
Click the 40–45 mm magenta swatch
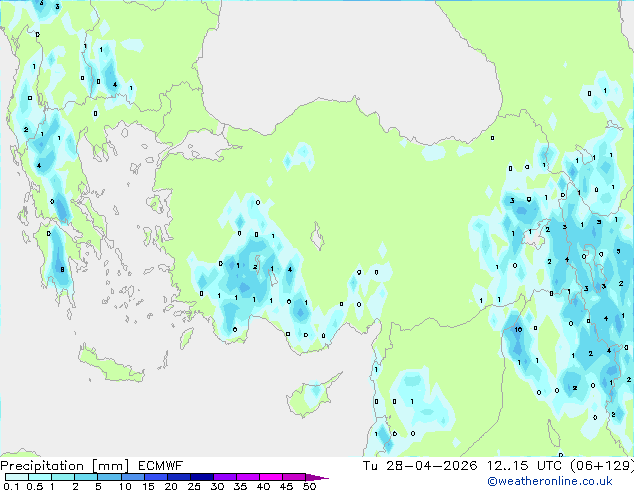[x=271, y=477]
